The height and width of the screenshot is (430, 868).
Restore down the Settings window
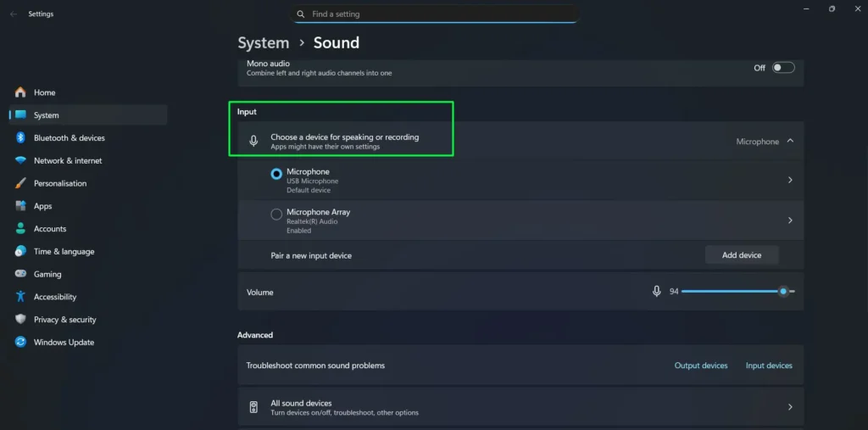point(832,8)
